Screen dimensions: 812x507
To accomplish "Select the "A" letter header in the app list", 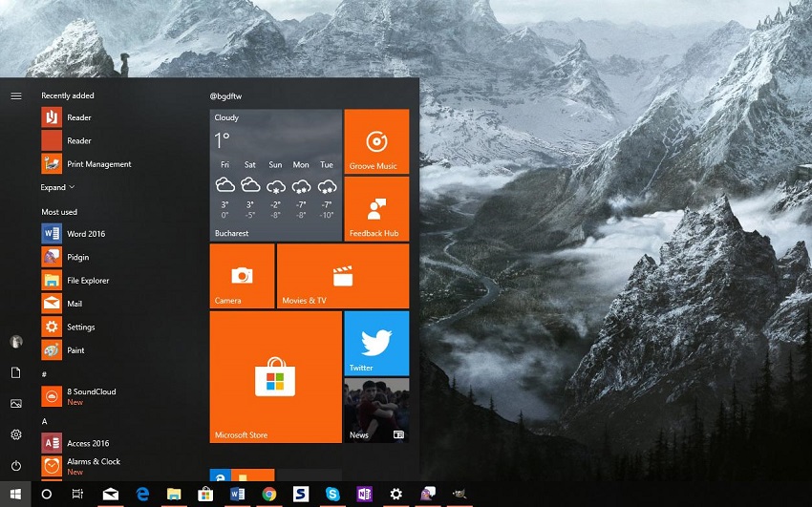I will pyautogui.click(x=44, y=421).
